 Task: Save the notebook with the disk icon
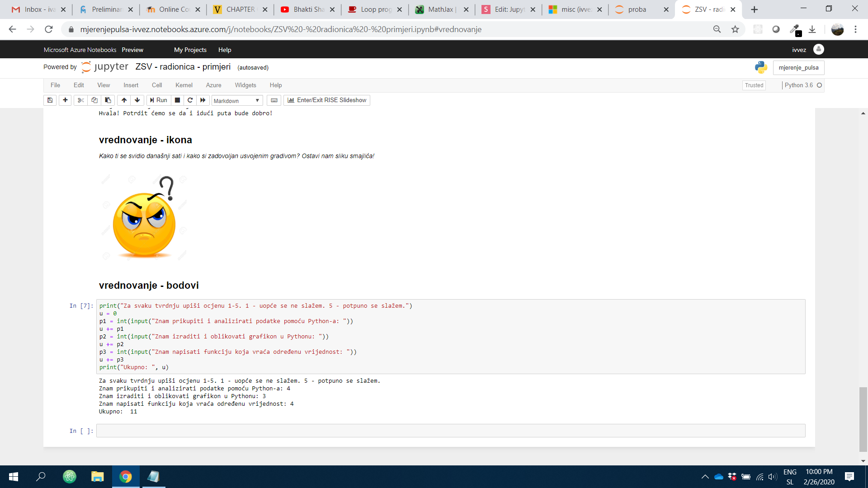(50, 100)
